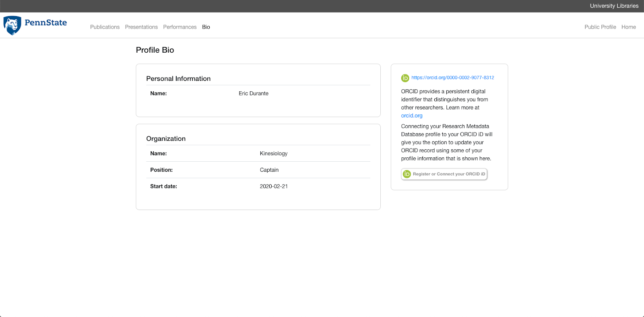Viewport: 644px width, 317px height.
Task: Click the green ORCID iD icon beside the URL
Action: click(x=405, y=78)
